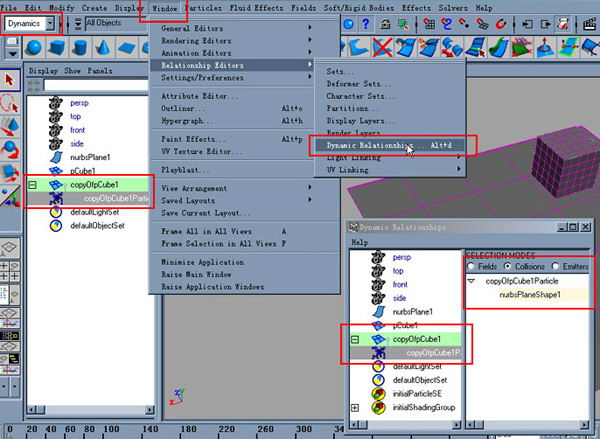Click the blue sphere status icon
This screenshot has width=600, height=439.
348,24
